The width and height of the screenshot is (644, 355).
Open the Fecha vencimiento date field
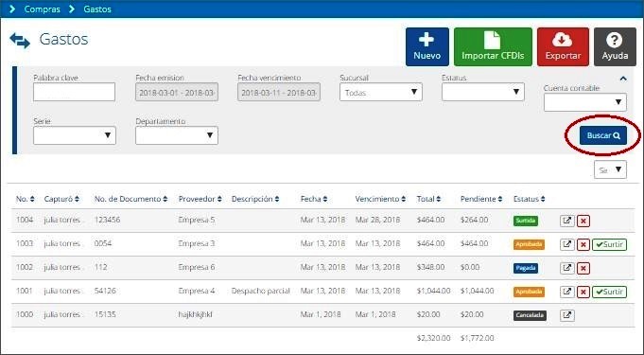[279, 92]
